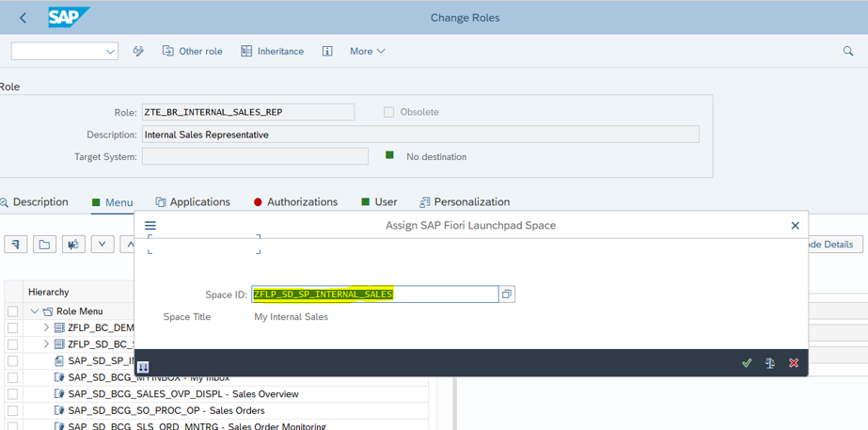Screen dimensions: 868x430
Task: Switch to the Authorizations tab
Action: click(x=295, y=202)
